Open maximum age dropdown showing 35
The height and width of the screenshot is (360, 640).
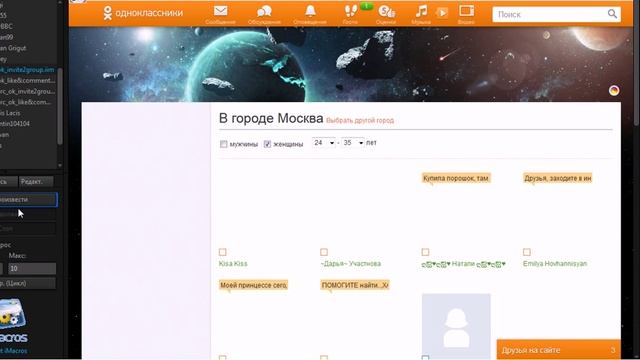[353, 143]
